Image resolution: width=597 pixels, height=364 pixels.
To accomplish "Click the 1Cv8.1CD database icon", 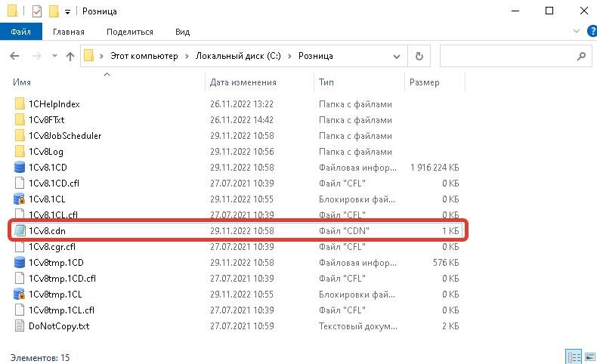I will 20,168.
